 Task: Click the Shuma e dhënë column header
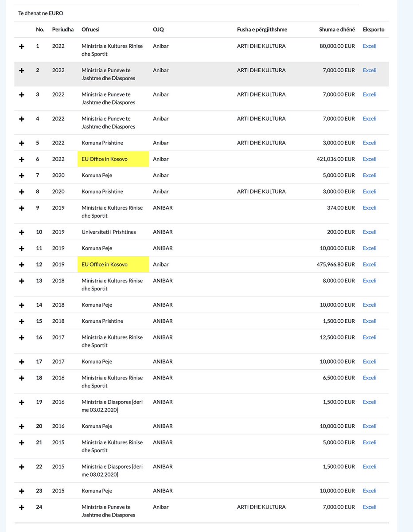[337, 30]
